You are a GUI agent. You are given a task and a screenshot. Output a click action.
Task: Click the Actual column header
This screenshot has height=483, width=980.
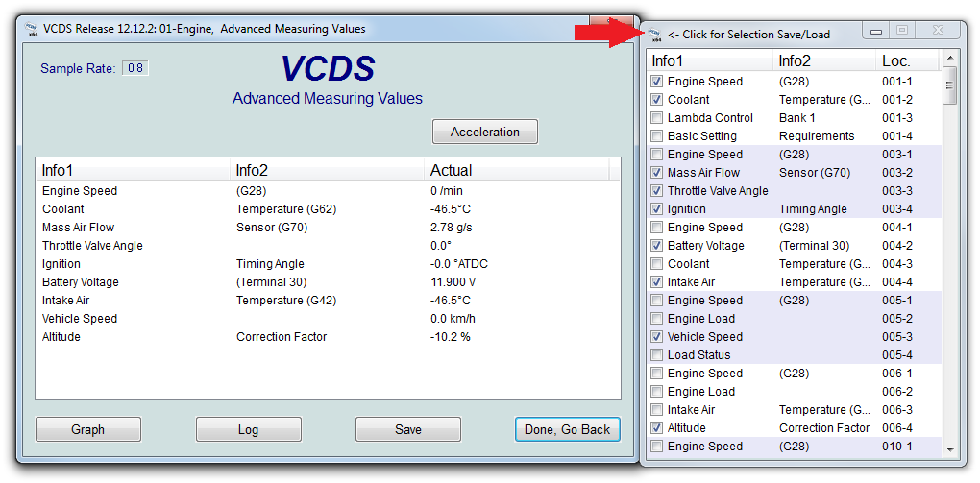pyautogui.click(x=514, y=170)
